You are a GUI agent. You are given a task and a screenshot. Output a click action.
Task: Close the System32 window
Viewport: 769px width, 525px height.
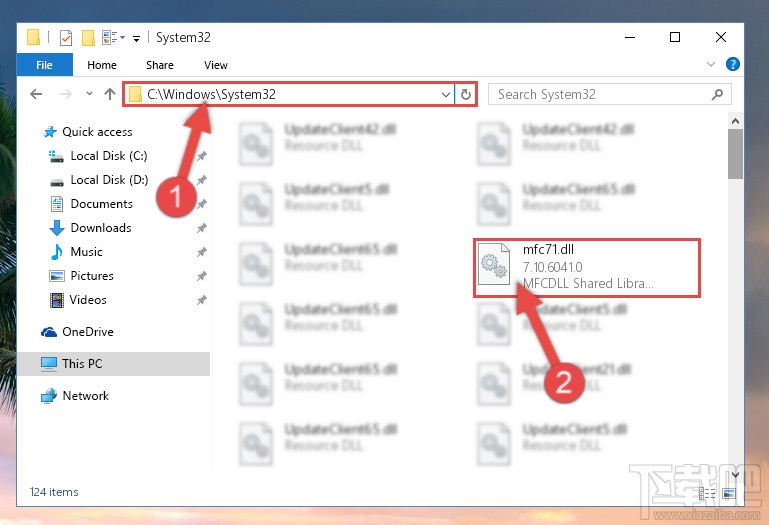pos(720,37)
